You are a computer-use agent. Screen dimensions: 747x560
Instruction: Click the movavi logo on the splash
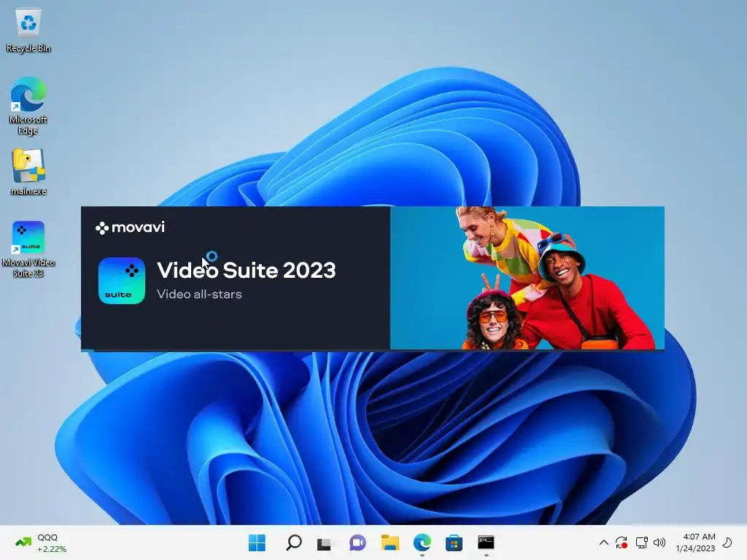(x=130, y=227)
